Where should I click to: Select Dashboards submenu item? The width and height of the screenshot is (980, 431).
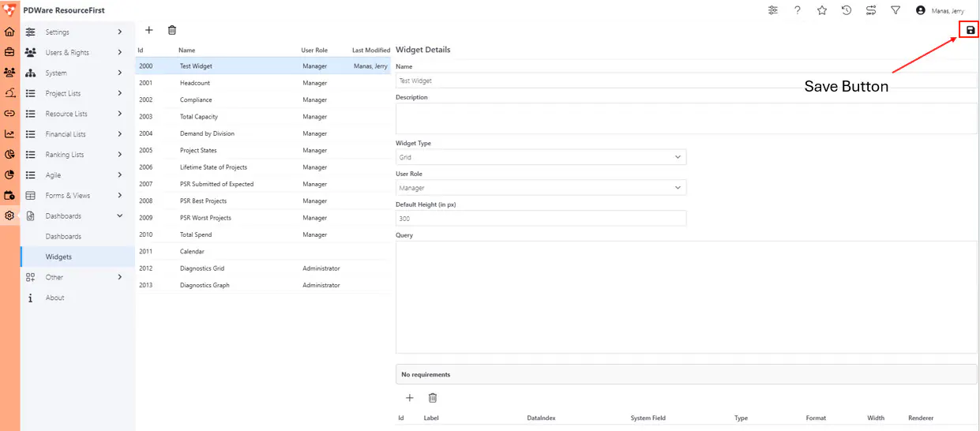77,236
